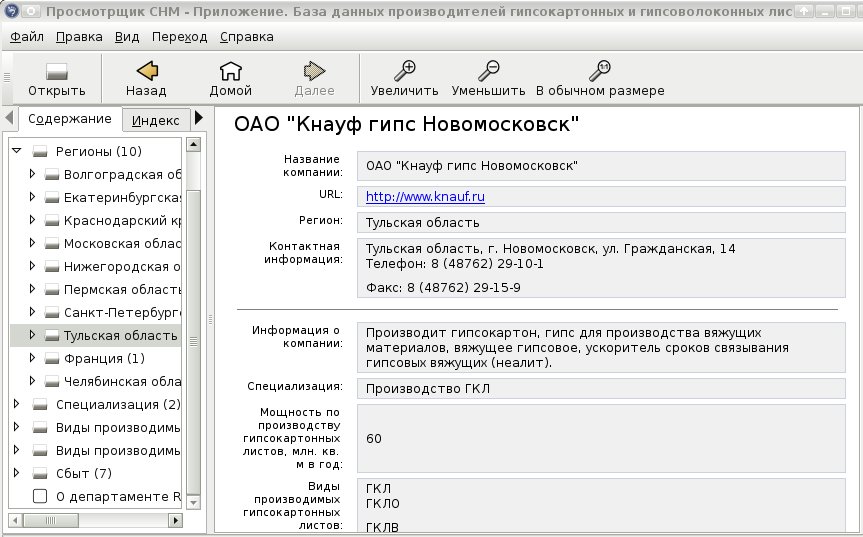Select Московская область tree item
863x537 pixels.
pyautogui.click(x=122, y=244)
